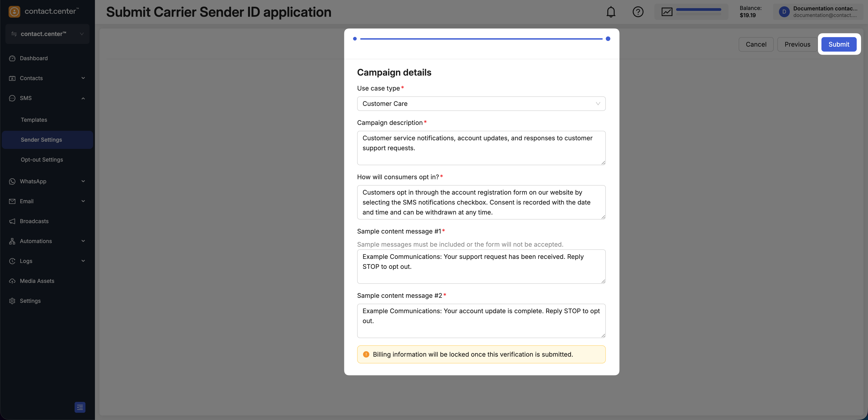Collapse the SMS section chevron
This screenshot has width=868, height=420.
[83, 98]
